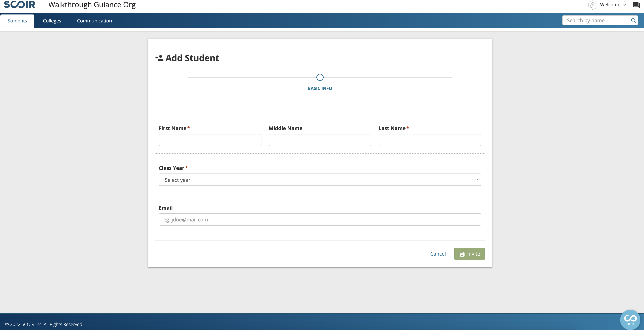Click the copyright SCOIR Inc. footer text
This screenshot has width=644, height=330.
44,324
